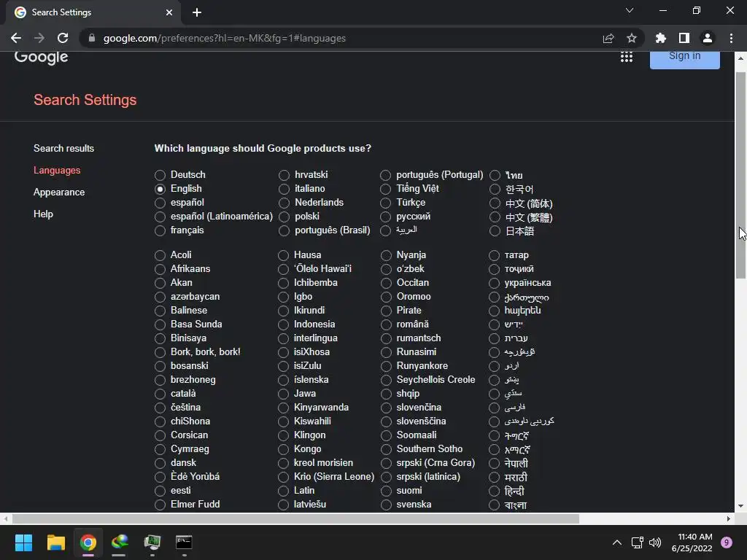Select the Latin language option
The image size is (747, 560).
pyautogui.click(x=284, y=491)
